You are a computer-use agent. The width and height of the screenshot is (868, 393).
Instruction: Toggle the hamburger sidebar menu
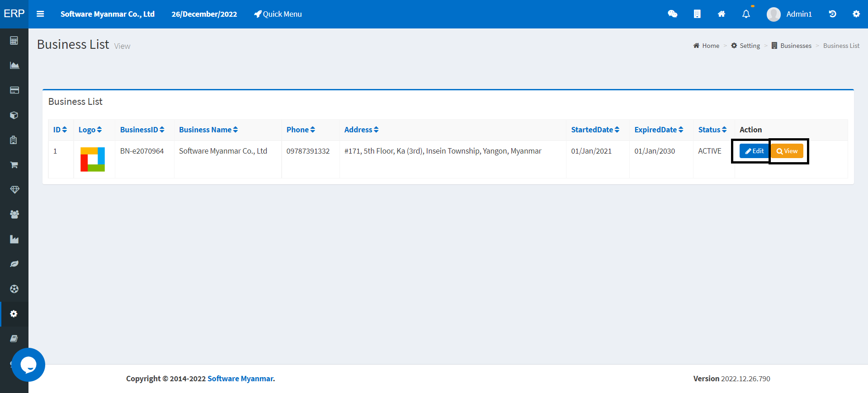tap(40, 14)
